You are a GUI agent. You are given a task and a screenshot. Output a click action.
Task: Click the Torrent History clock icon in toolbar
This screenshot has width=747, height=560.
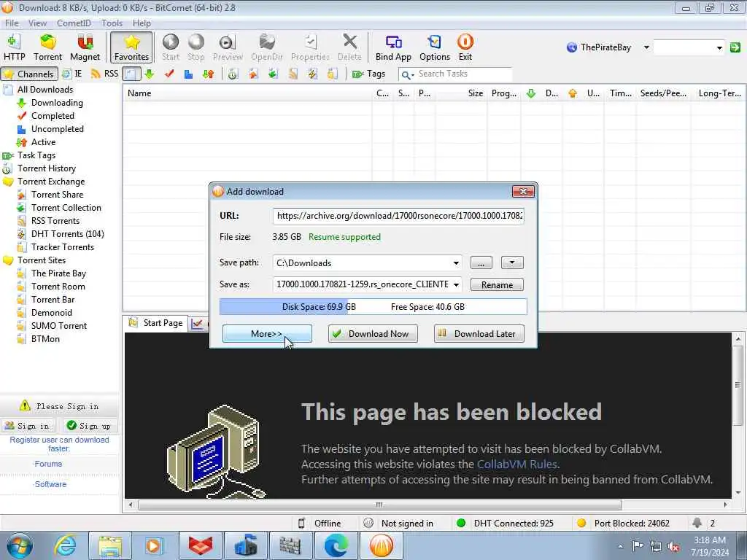[233, 74]
